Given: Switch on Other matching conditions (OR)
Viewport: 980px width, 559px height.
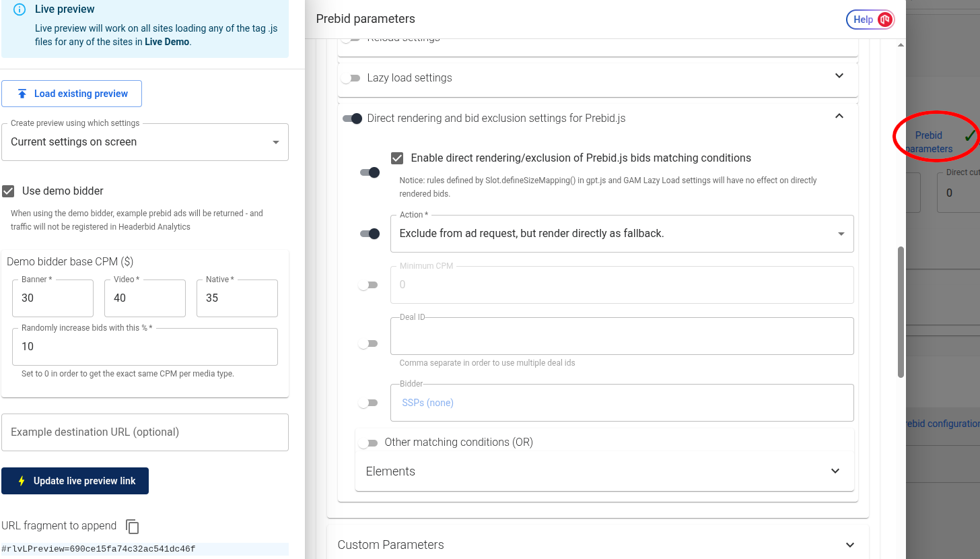Looking at the screenshot, I should coord(367,443).
